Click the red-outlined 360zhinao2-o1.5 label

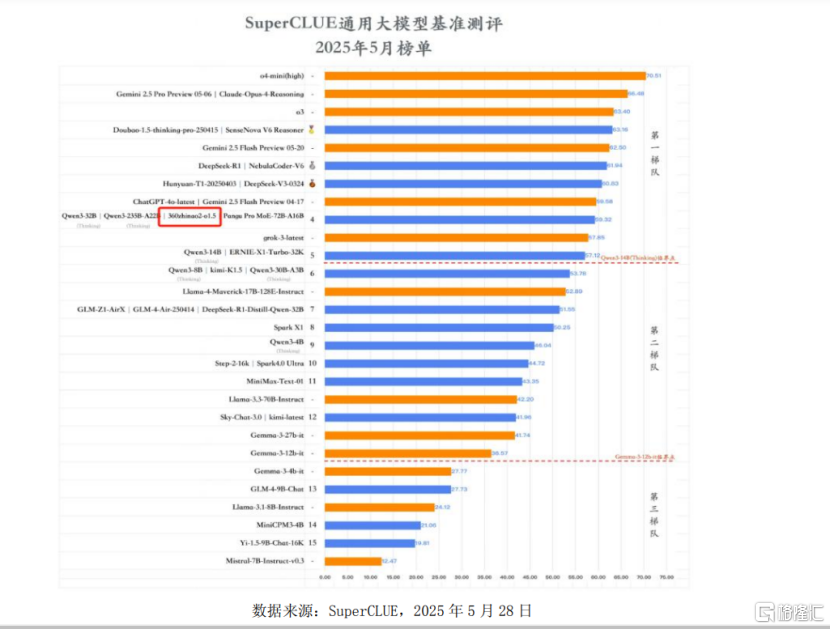point(189,216)
